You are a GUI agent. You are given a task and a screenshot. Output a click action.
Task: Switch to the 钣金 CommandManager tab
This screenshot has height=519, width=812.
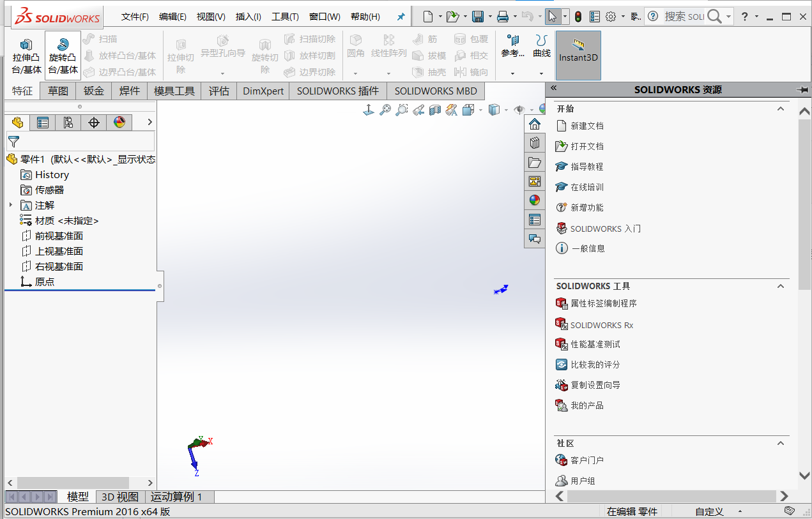tap(93, 91)
